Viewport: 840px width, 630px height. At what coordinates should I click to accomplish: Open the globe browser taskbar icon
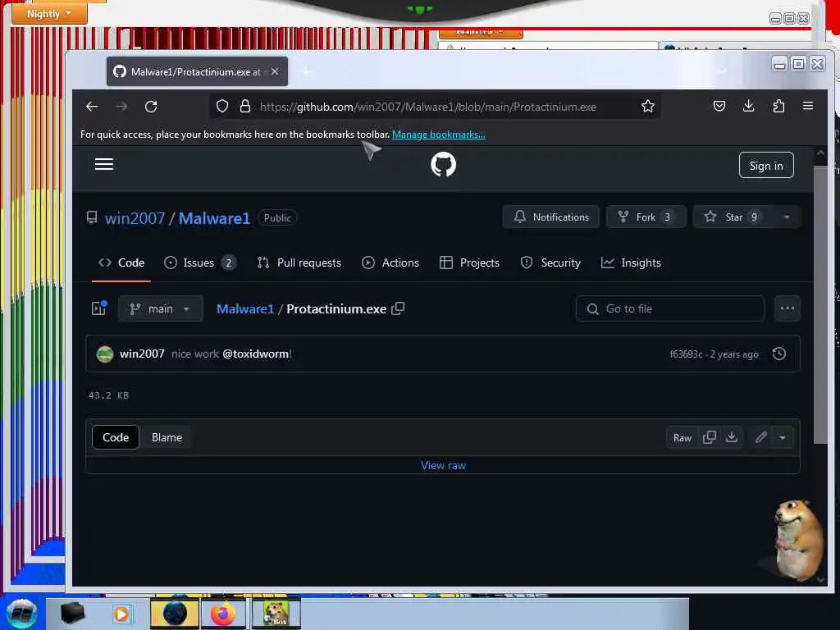175,614
